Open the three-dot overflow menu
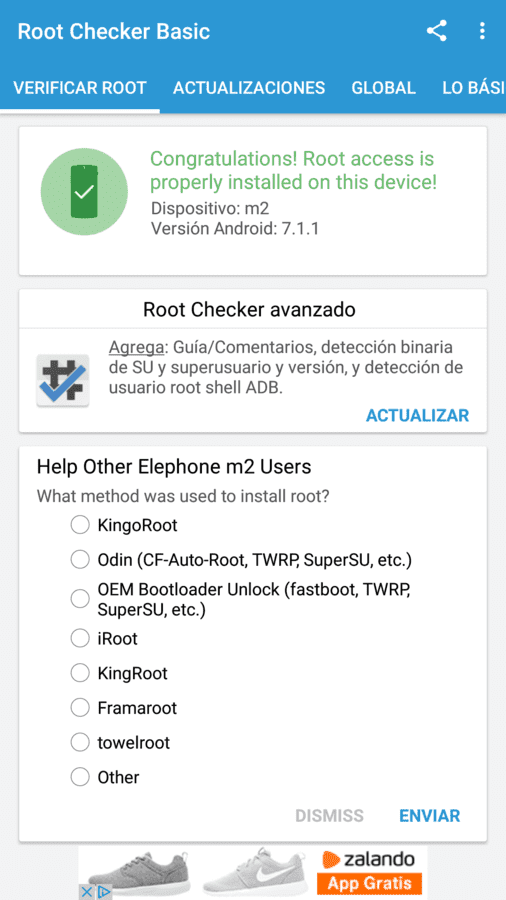 click(482, 31)
